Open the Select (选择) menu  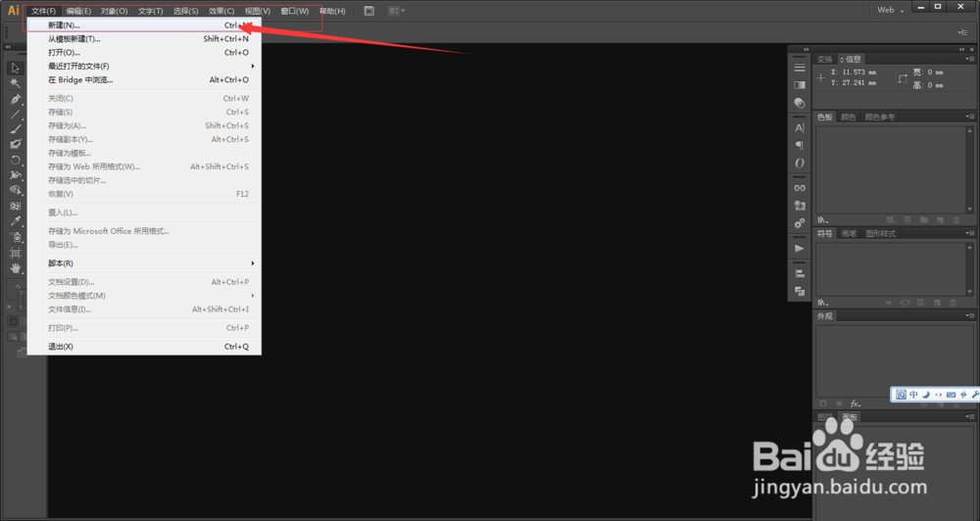coord(185,11)
